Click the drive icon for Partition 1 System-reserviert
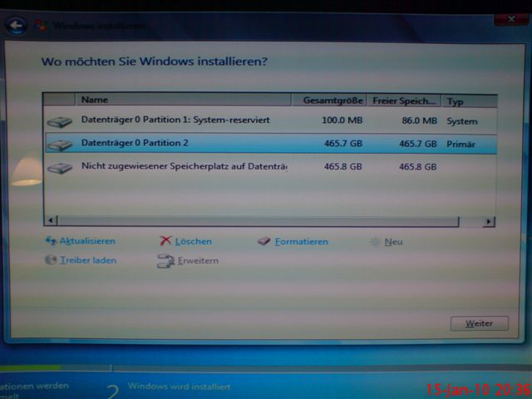Image resolution: width=532 pixels, height=399 pixels. 60,122
